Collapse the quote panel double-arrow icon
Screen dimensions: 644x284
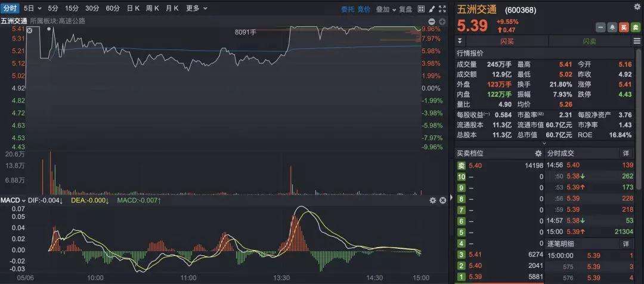460,41
